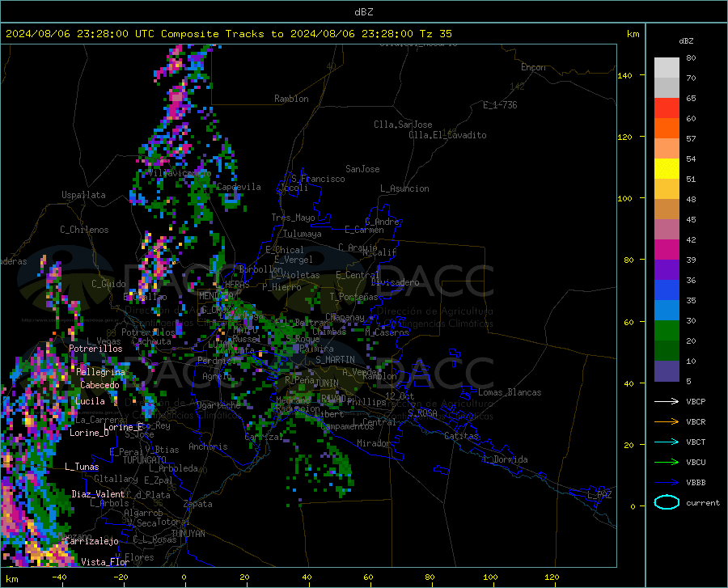This screenshot has width=728, height=588.
Task: Click the green VBCU arrow legend icon
Action: tap(667, 463)
